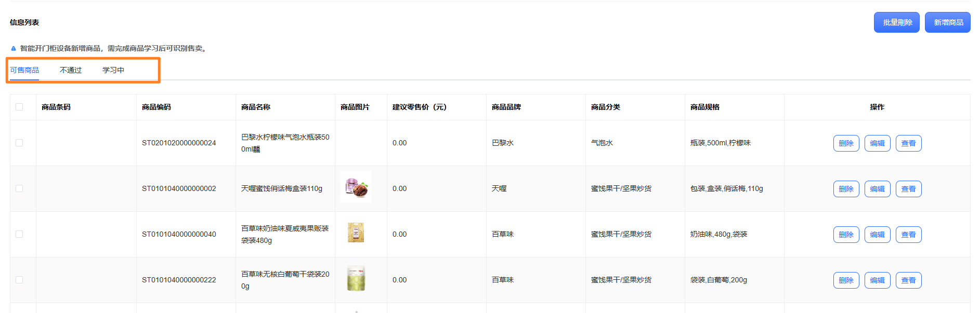
Task: Click the 新增商品 button
Action: tap(948, 22)
